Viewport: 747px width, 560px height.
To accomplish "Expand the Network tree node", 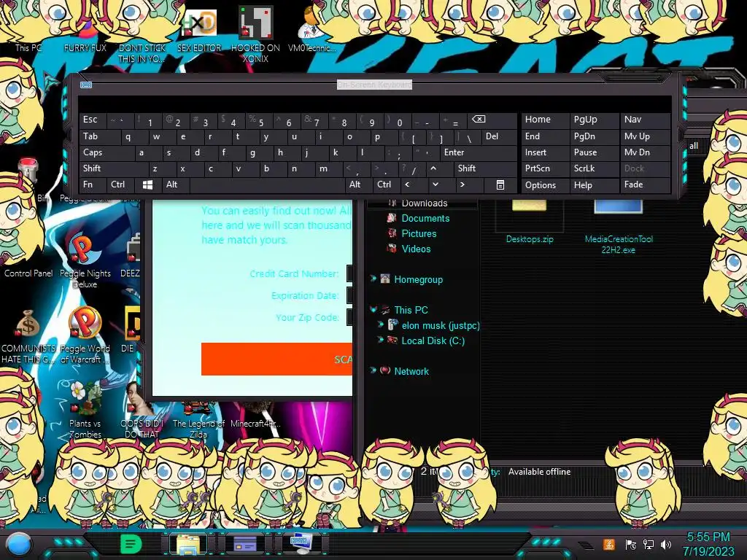I will click(x=373, y=370).
